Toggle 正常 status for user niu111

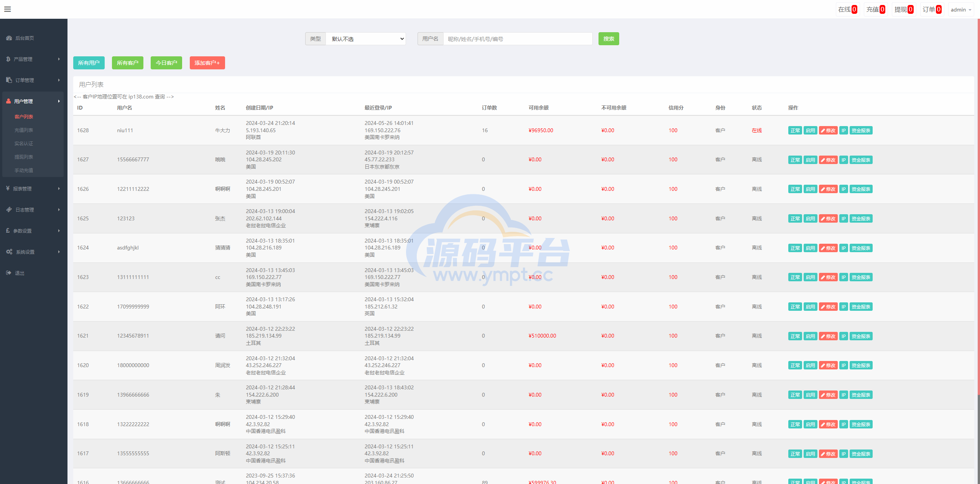coord(795,130)
